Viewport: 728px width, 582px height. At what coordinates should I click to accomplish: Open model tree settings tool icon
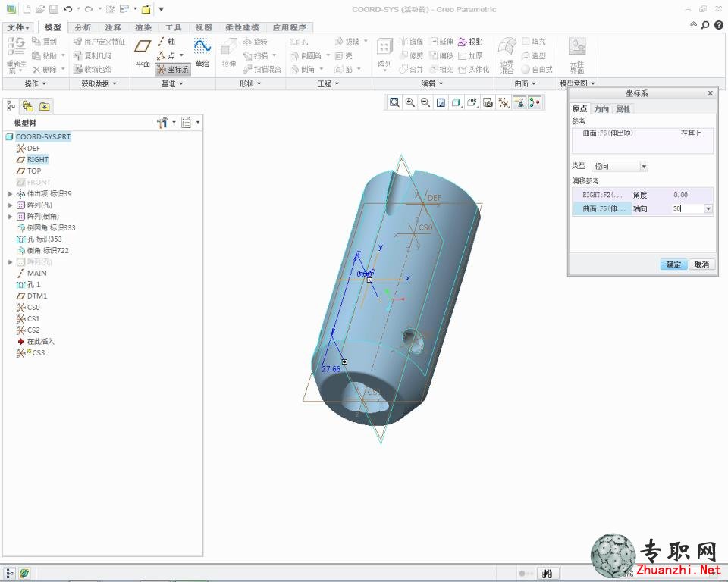(x=162, y=123)
